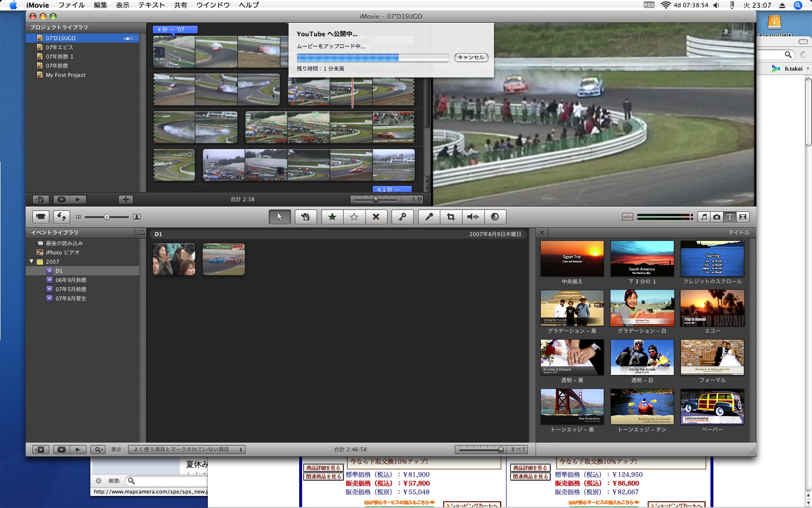Unmark selection using the hollow star
The height and width of the screenshot is (508, 812).
(x=354, y=217)
